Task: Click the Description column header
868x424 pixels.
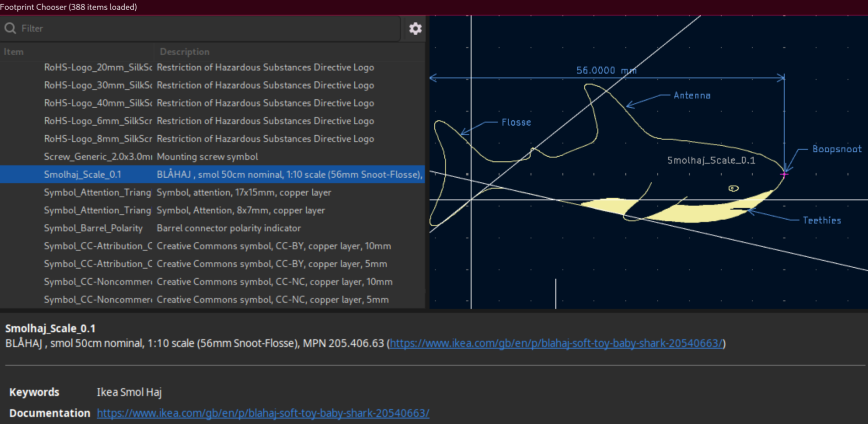Action: [185, 52]
